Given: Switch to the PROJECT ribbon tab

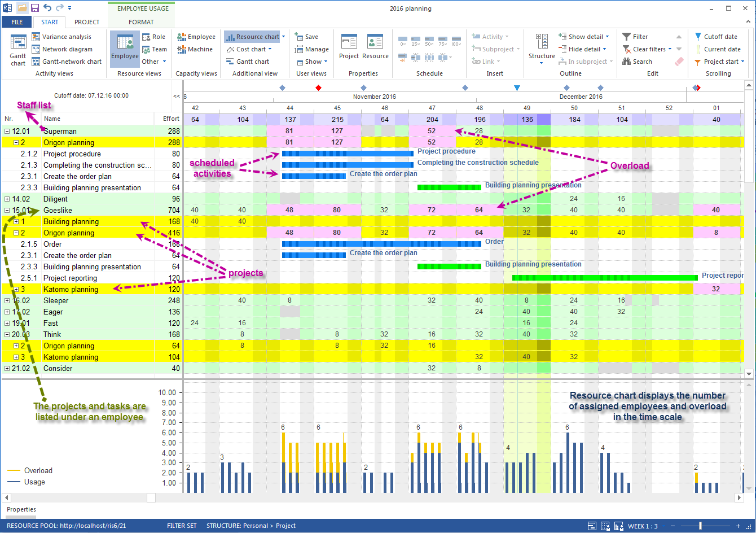Looking at the screenshot, I should 87,22.
